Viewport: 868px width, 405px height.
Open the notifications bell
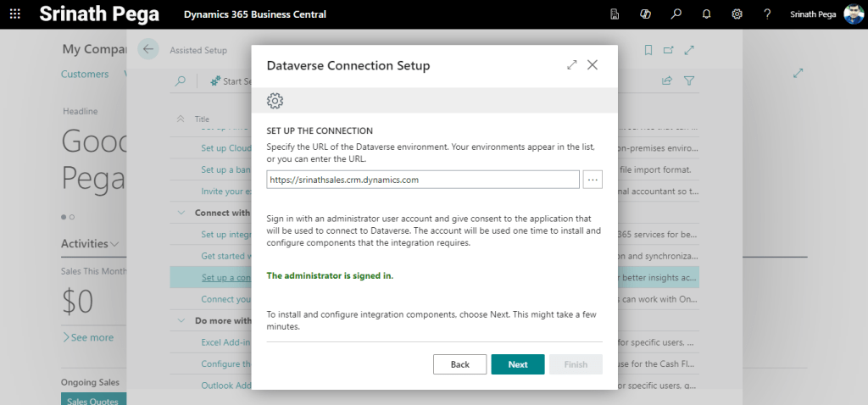click(x=706, y=14)
